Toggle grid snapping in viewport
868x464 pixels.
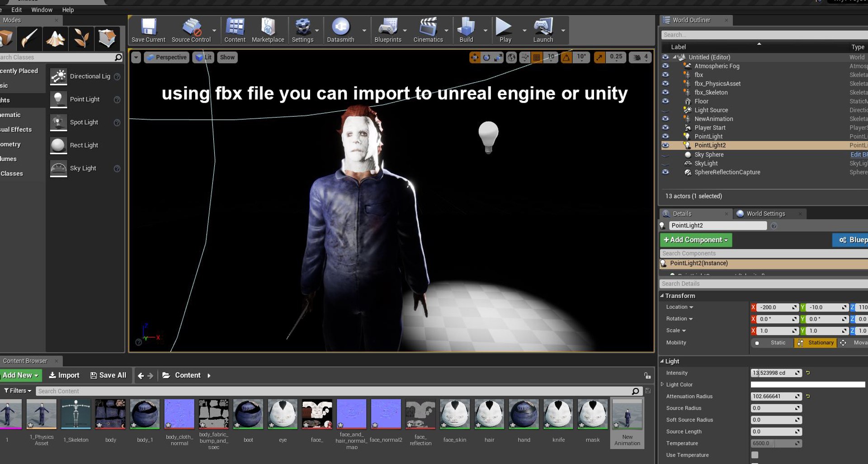pos(537,57)
